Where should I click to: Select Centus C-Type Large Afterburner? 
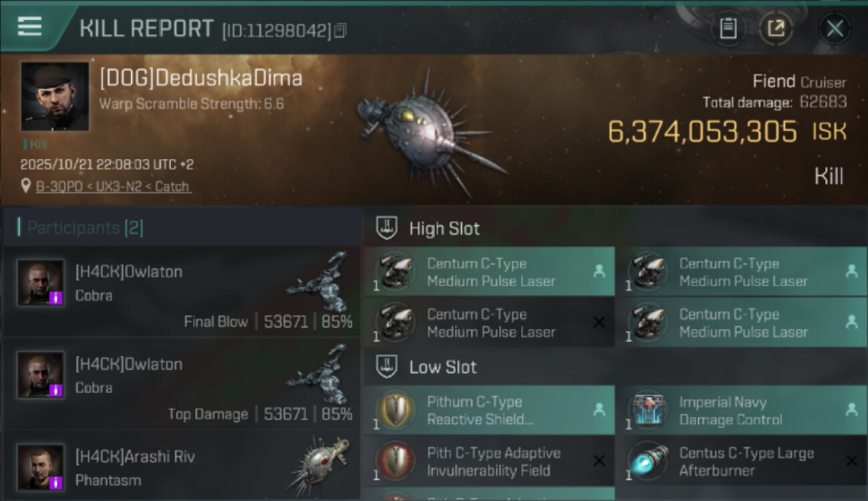[x=740, y=462]
